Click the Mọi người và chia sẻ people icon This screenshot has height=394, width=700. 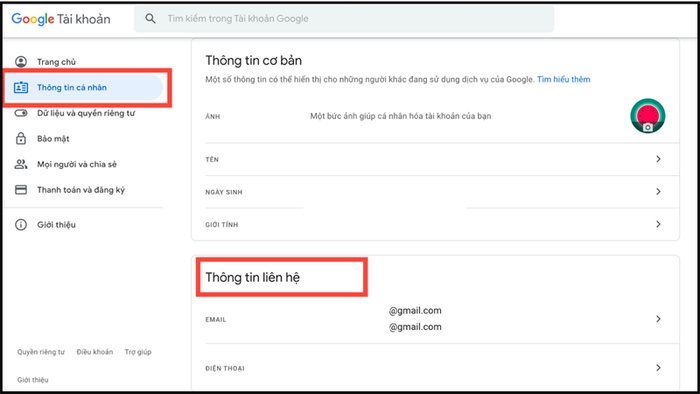pyautogui.click(x=21, y=164)
